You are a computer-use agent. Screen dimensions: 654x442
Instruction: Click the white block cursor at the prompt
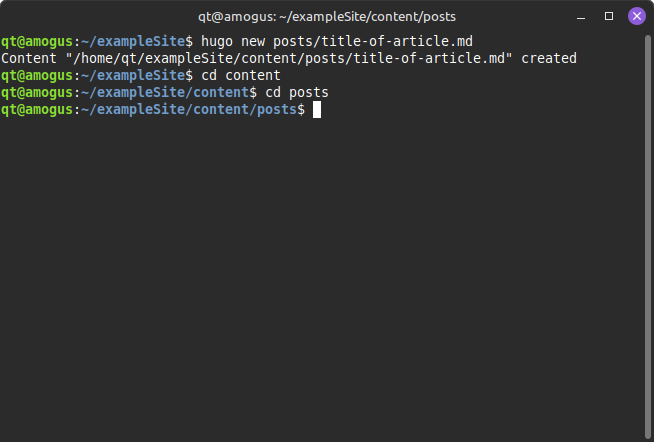pyautogui.click(x=317, y=109)
